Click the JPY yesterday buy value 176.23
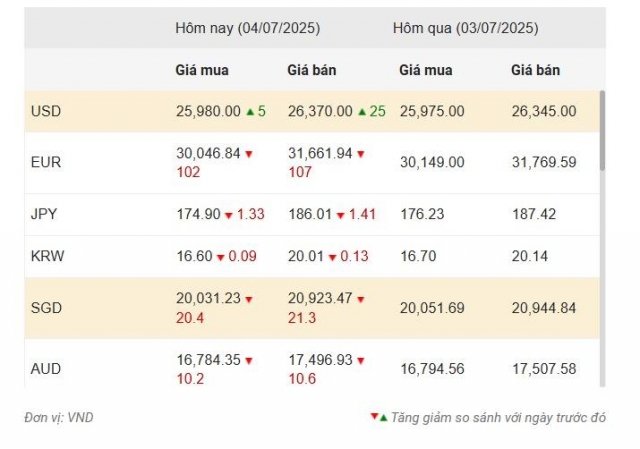This screenshot has width=640, height=449. tap(422, 214)
